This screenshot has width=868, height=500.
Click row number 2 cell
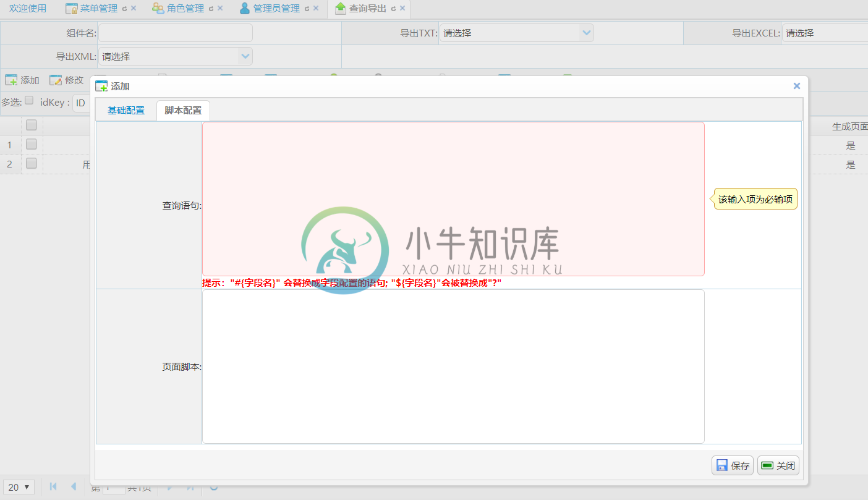click(10, 164)
